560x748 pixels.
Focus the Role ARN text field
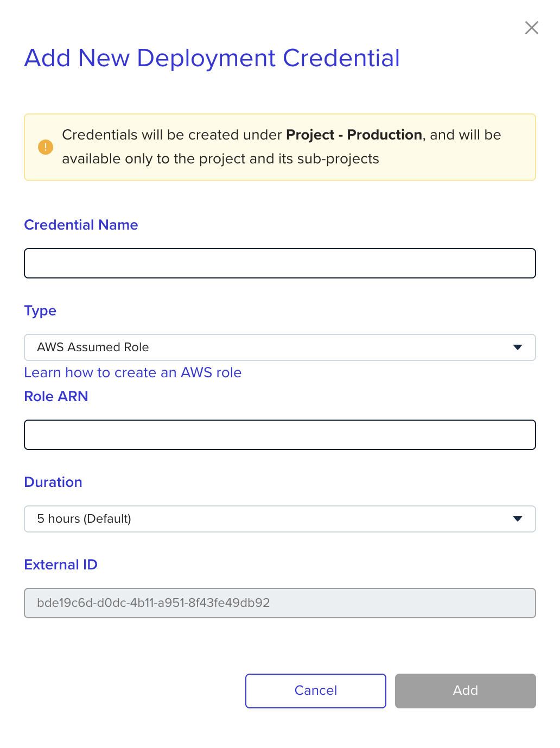(280, 435)
